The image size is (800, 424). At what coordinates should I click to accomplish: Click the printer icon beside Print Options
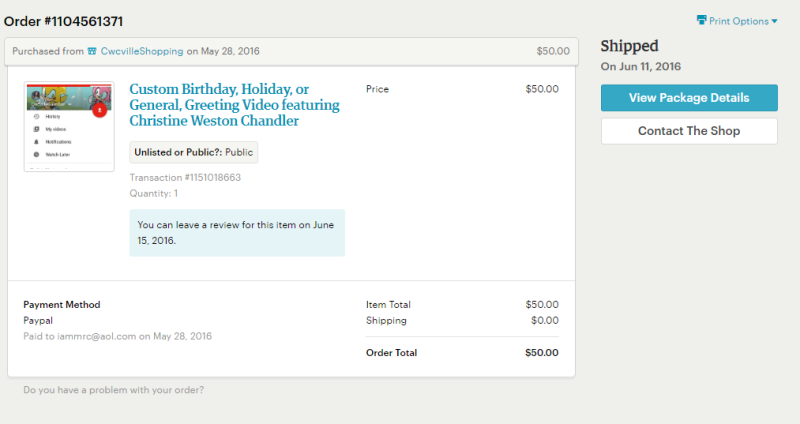pyautogui.click(x=701, y=20)
